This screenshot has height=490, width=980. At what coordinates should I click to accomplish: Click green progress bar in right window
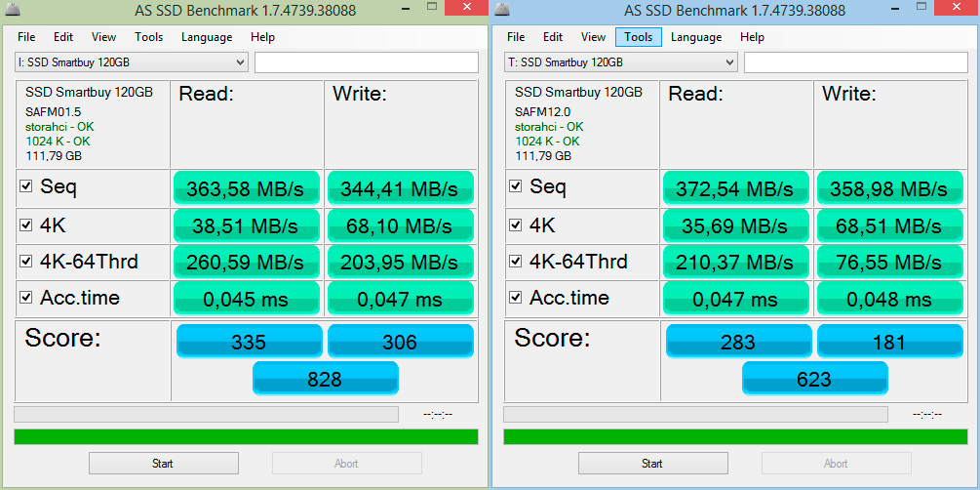click(735, 436)
